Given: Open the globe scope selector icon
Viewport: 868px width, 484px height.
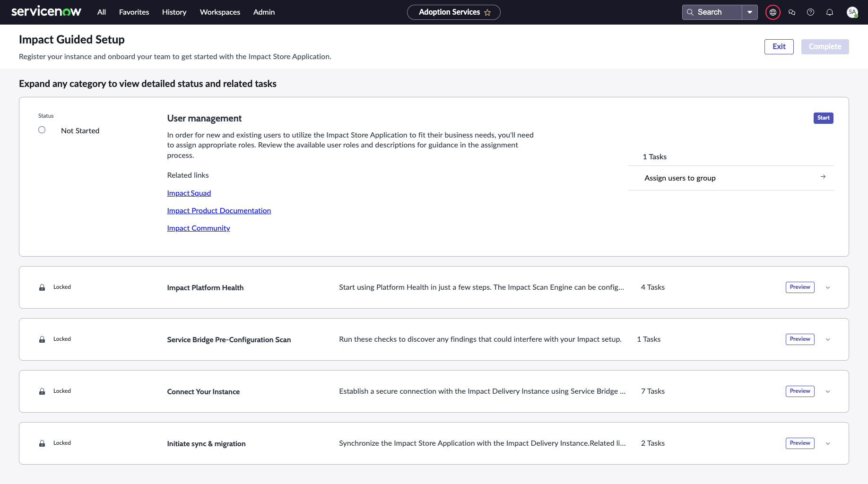Looking at the screenshot, I should tap(773, 12).
